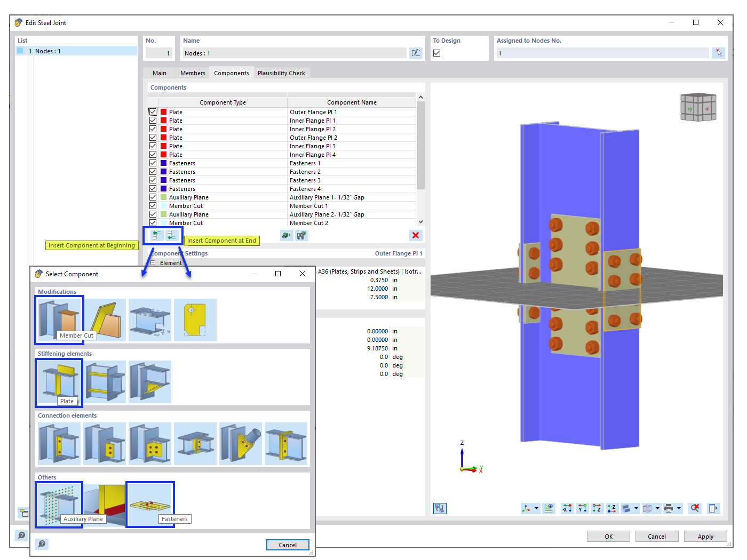Disable the Auxiliary Plane 1- 1/32" Gap component
The width and height of the screenshot is (747, 560).
tap(153, 197)
